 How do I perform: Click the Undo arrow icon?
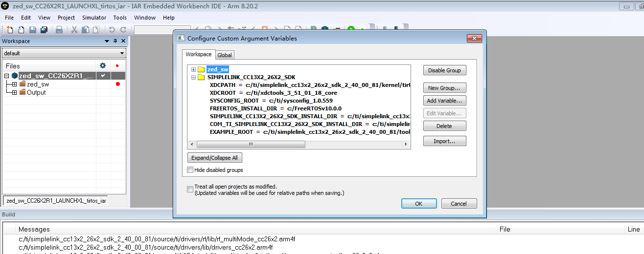pos(112,30)
